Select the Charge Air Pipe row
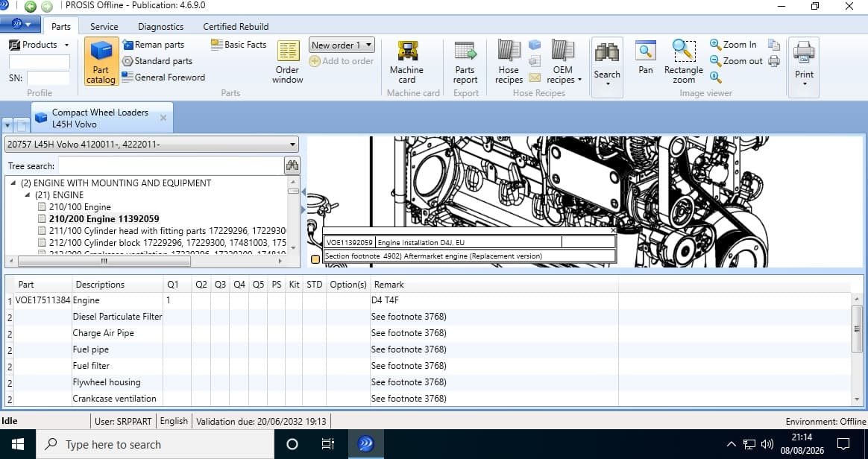Viewport: 868px width, 459px height. point(429,333)
